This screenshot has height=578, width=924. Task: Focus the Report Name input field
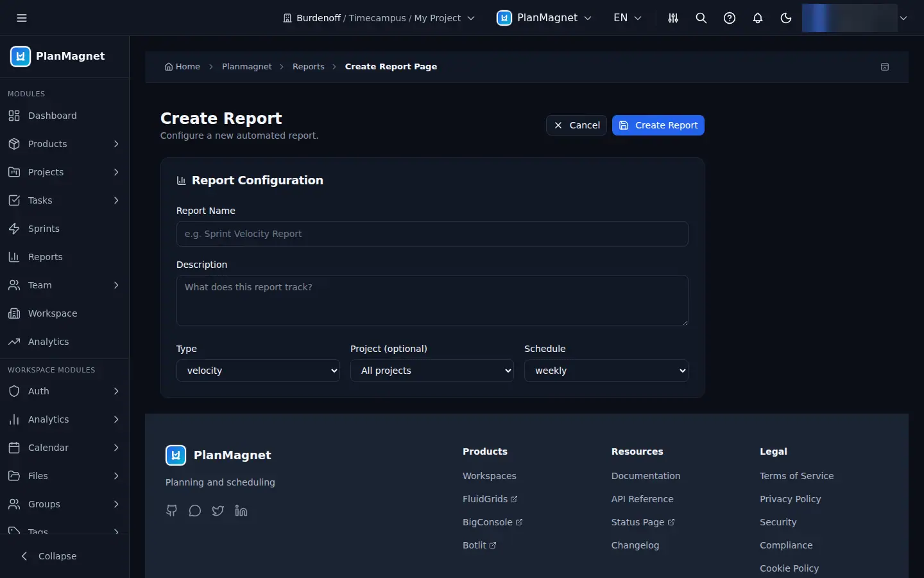432,234
